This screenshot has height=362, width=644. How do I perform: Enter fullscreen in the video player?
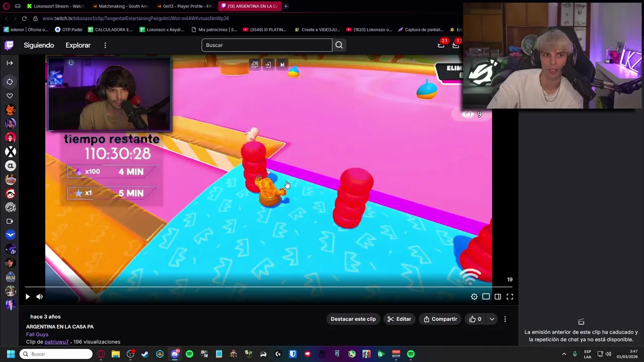[x=510, y=297]
